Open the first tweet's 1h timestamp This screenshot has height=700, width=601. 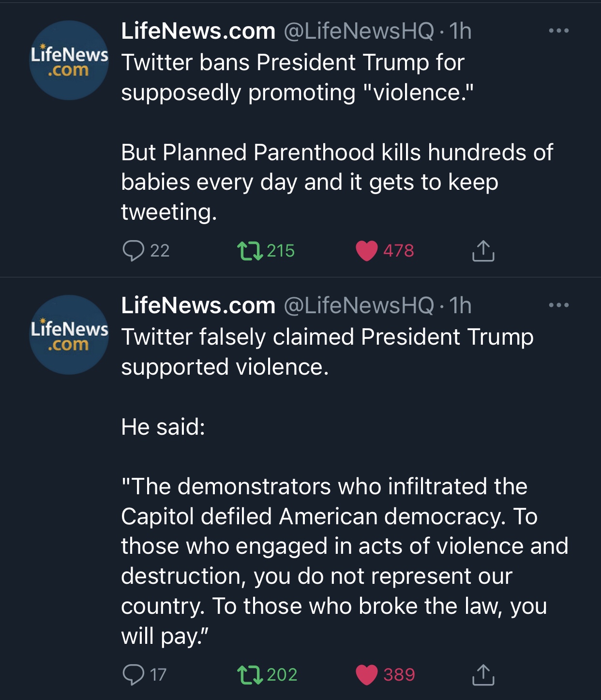pos(460,31)
